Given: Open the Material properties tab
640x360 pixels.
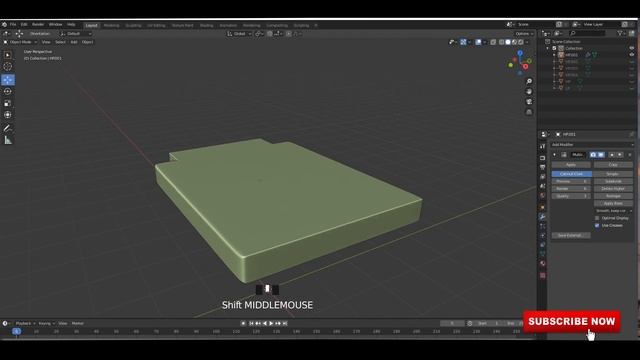Looking at the screenshot, I should tap(542, 264).
